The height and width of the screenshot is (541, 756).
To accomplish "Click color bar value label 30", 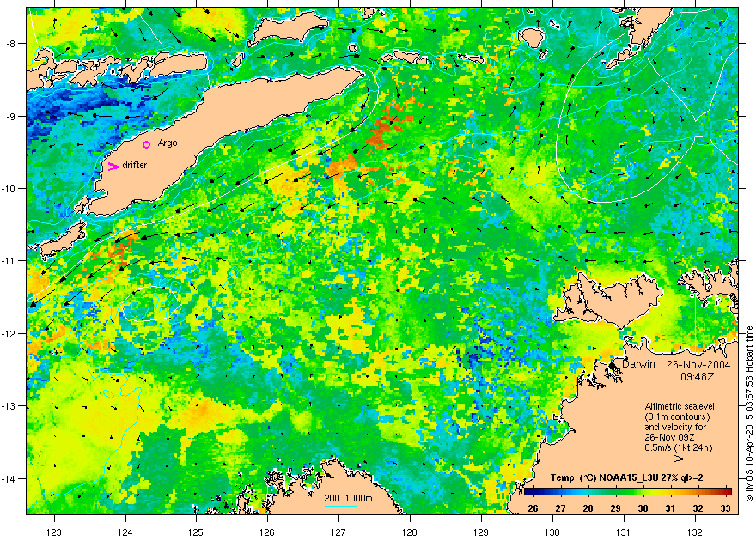I will click(643, 508).
